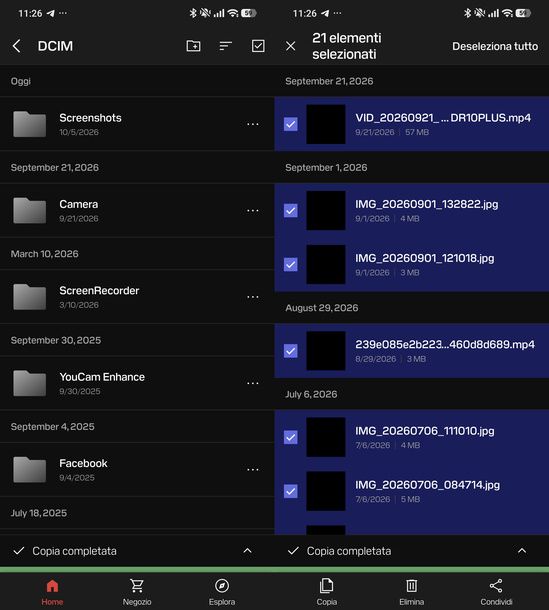
Task: Select the YouCam Enhance folder name
Action: click(x=102, y=377)
